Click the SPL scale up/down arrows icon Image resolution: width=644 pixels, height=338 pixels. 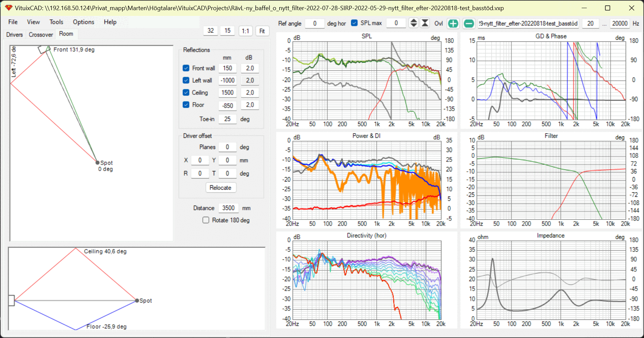click(414, 23)
